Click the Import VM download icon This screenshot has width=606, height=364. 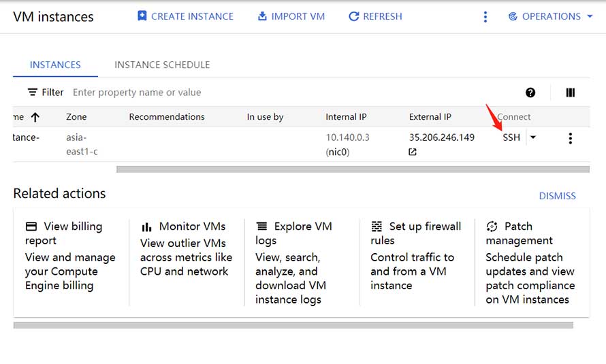pos(262,16)
